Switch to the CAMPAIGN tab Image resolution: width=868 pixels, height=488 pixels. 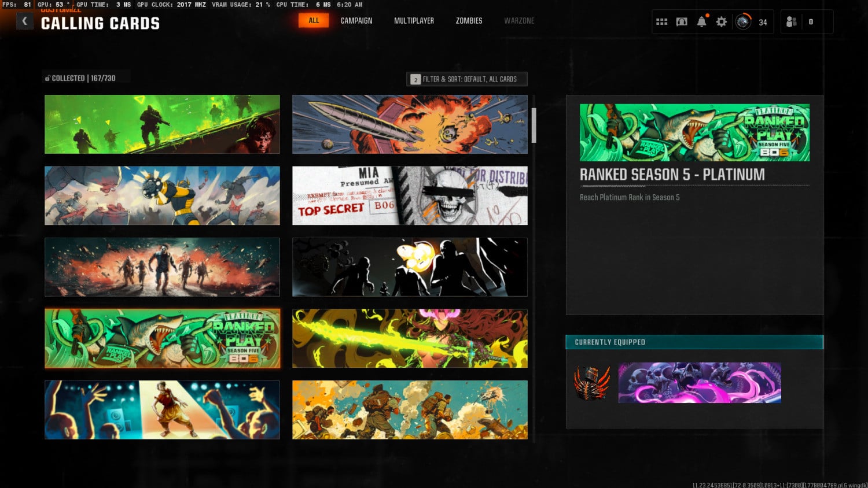(x=356, y=21)
